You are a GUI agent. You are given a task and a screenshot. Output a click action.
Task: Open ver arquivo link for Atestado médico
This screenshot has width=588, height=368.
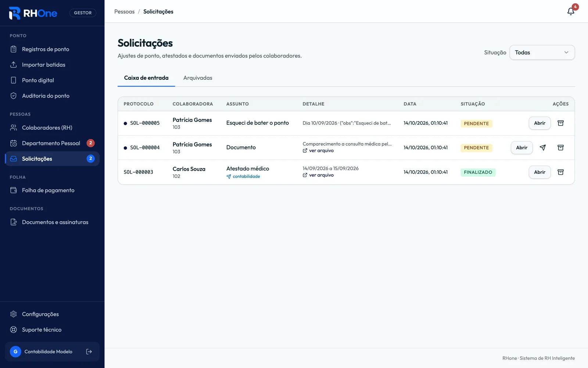(x=318, y=175)
